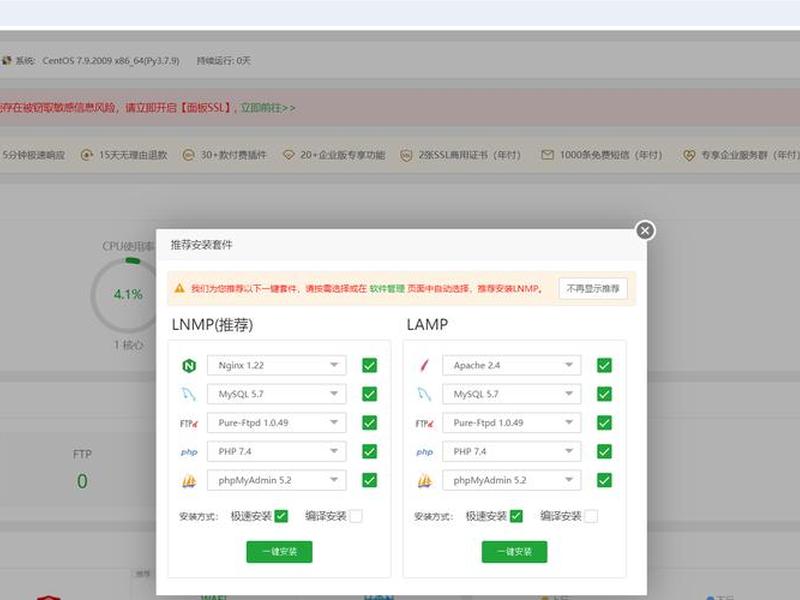Open the LAMP phpMyAdmin 5.2 dropdown
This screenshot has height=600, width=800.
[x=512, y=480]
